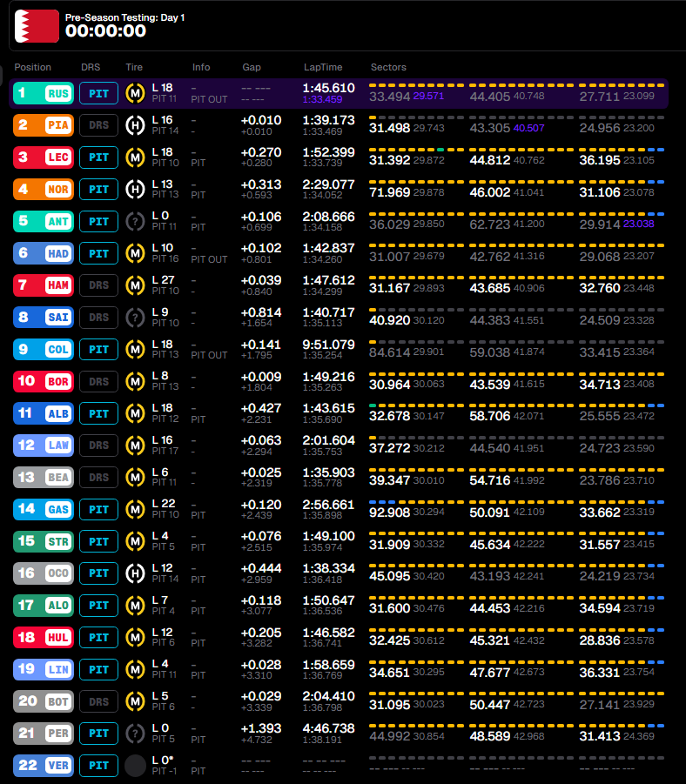Click the PIT status badge for GAS
Screen dimensions: 686x784
point(99,509)
